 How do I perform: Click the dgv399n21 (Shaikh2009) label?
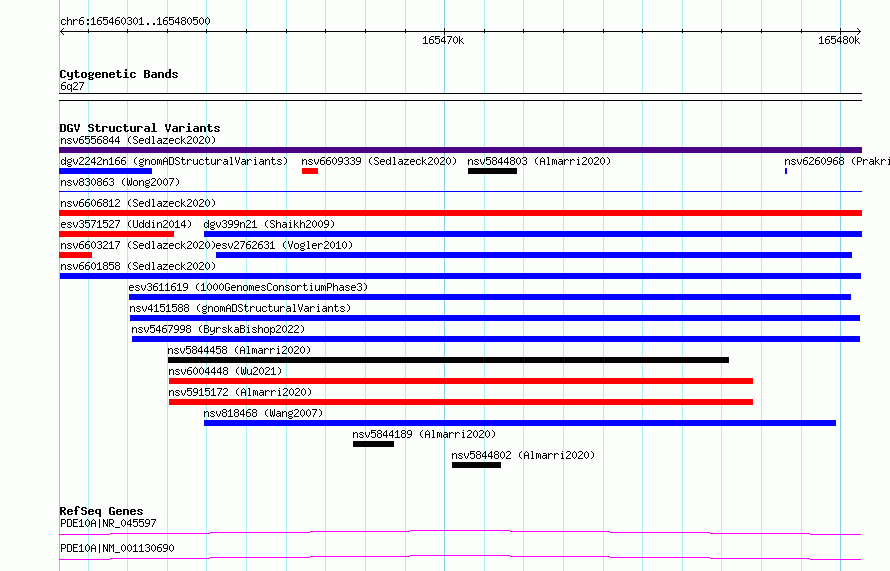point(269,224)
